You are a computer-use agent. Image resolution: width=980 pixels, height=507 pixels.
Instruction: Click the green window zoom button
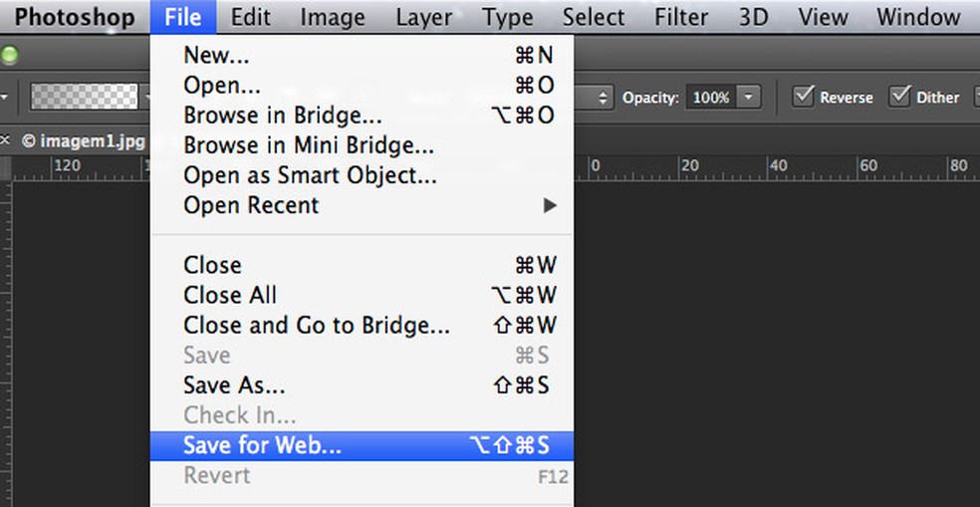click(x=10, y=55)
